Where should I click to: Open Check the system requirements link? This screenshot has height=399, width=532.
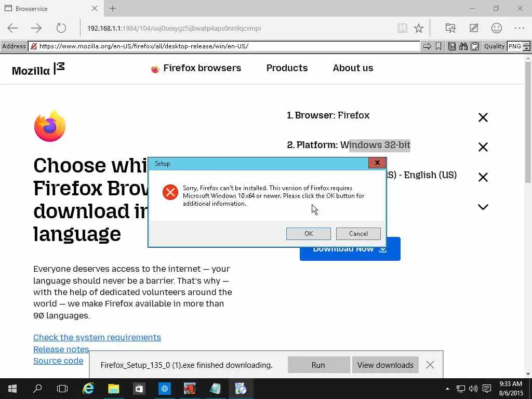pos(97,337)
